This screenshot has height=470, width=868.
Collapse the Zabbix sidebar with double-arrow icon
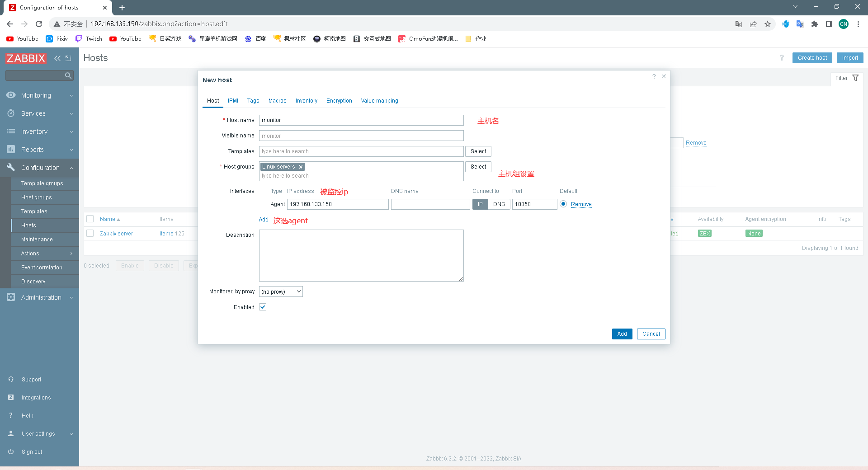click(x=57, y=58)
